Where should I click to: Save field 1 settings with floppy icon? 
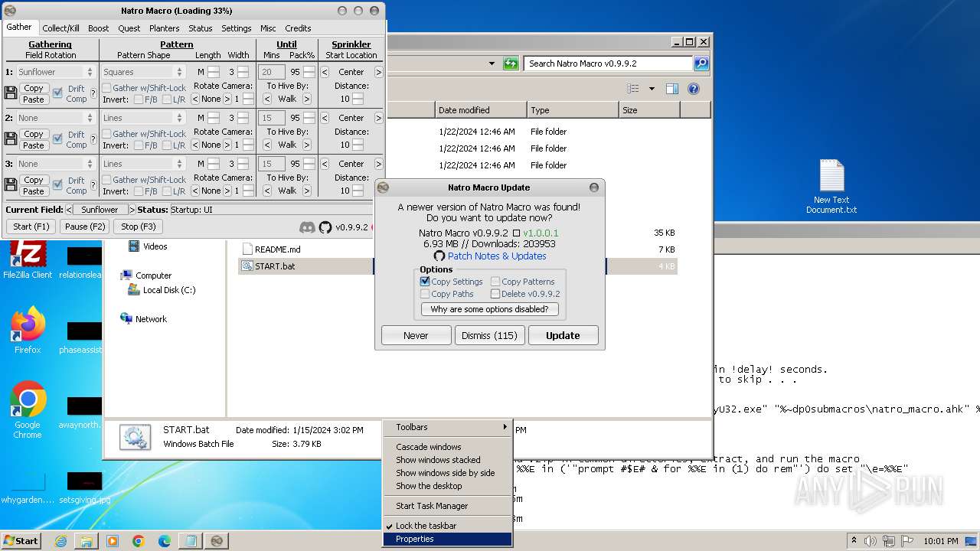(11, 93)
